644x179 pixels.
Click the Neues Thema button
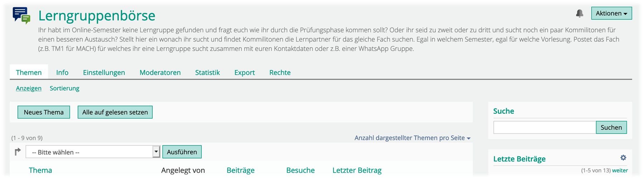click(x=44, y=112)
